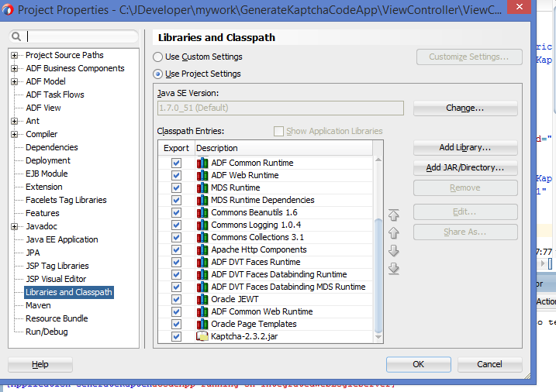Click the Java SE Version field
Screen dimensions: 556x392
click(281, 108)
